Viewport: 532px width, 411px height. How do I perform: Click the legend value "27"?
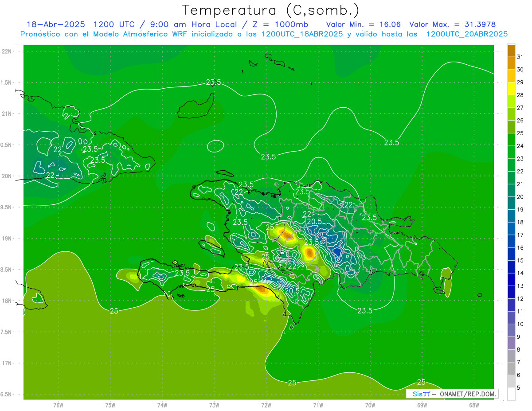(520, 107)
